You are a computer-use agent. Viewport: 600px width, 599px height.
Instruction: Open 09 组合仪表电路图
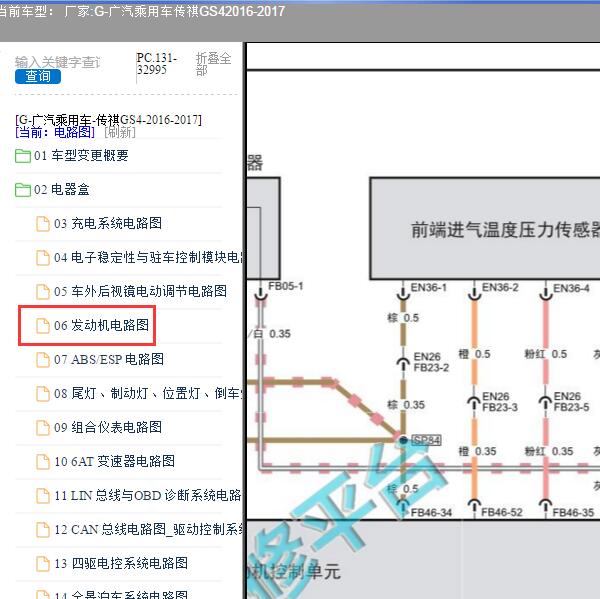point(108,427)
